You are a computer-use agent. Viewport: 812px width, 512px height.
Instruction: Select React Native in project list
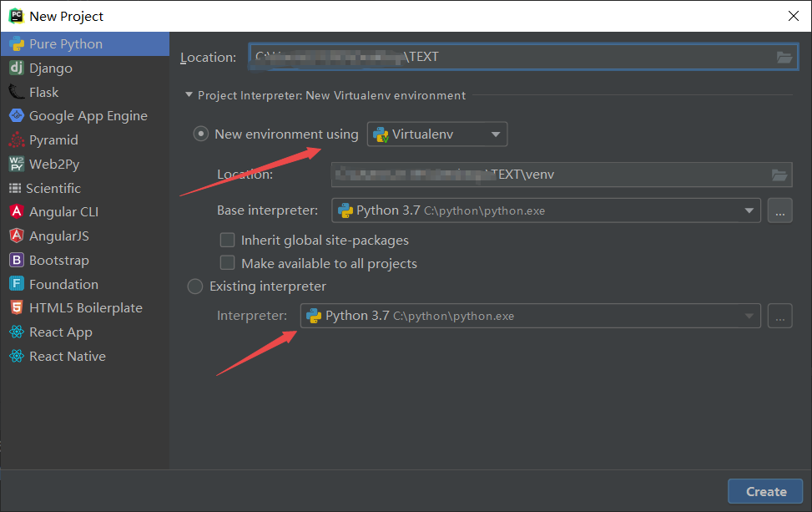point(85,356)
